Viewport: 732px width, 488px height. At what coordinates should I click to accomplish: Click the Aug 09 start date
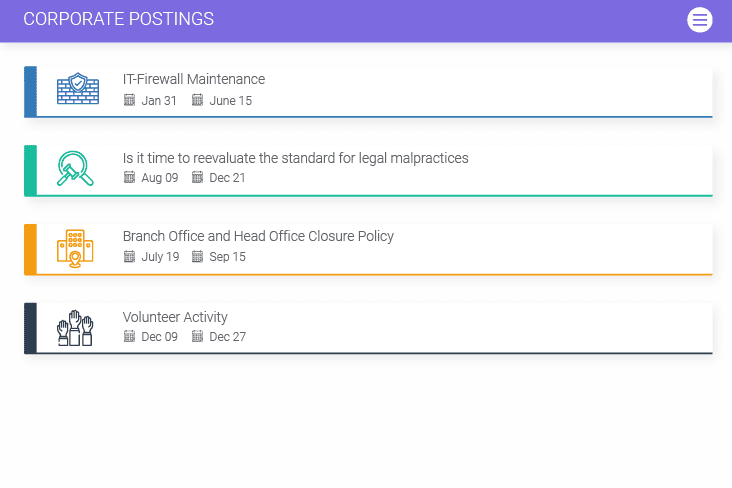point(160,178)
